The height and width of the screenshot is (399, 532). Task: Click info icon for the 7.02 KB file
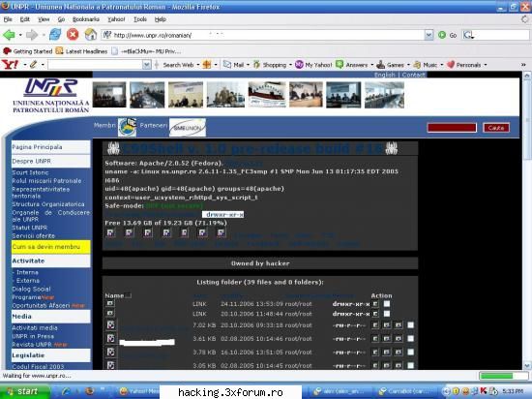click(375, 325)
